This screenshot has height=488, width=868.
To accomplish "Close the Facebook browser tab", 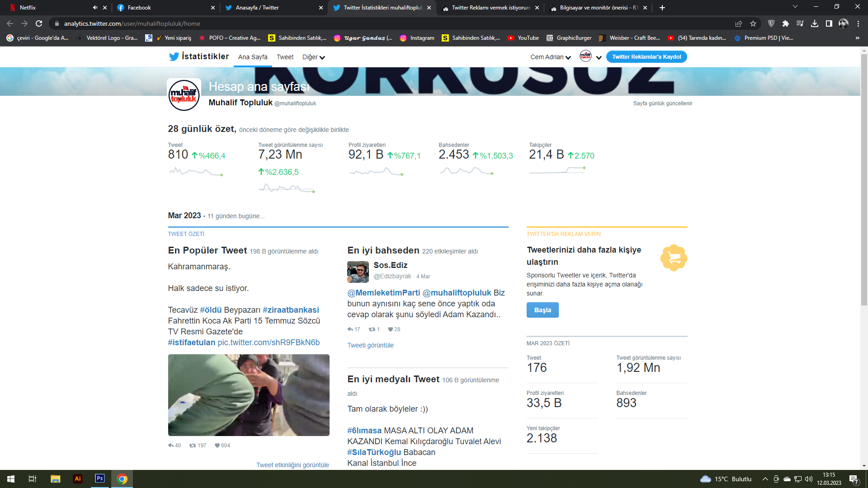I will coord(213,8).
